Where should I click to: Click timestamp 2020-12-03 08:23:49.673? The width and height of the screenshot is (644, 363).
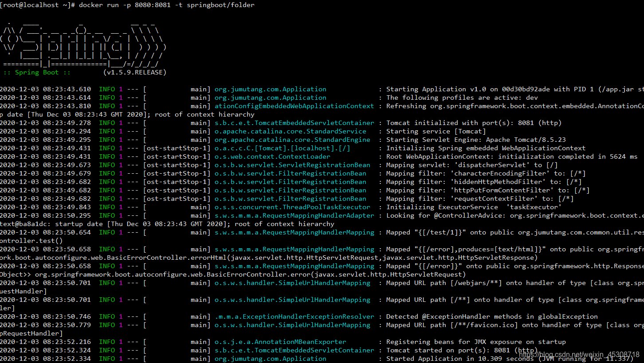tap(46, 165)
